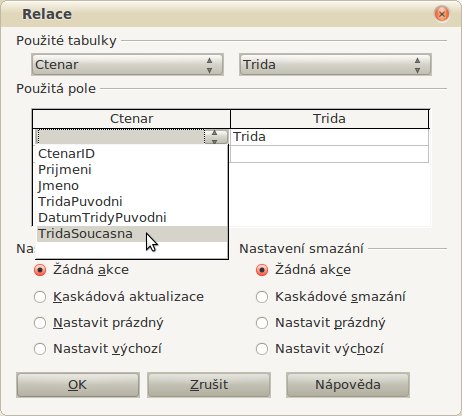Close the Relace dialog with the red X

(442, 14)
